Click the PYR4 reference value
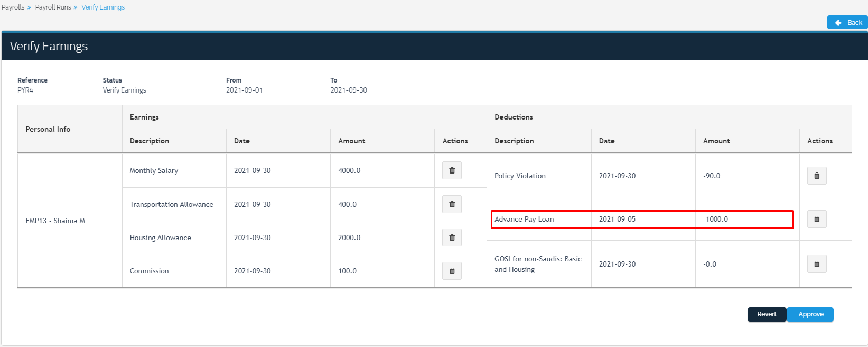This screenshot has height=347, width=868. pos(25,90)
